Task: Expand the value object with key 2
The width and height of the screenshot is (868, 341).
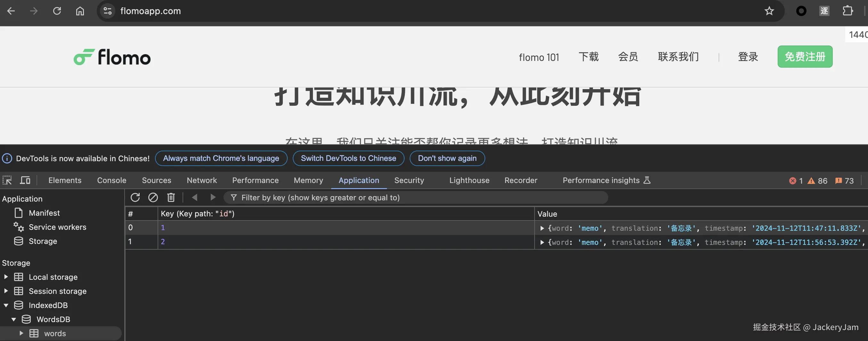Action: pyautogui.click(x=542, y=243)
